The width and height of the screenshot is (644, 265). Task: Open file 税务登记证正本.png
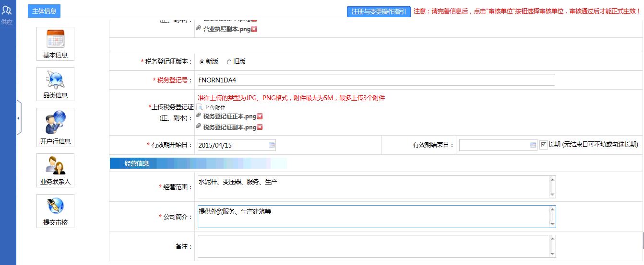coord(229,116)
